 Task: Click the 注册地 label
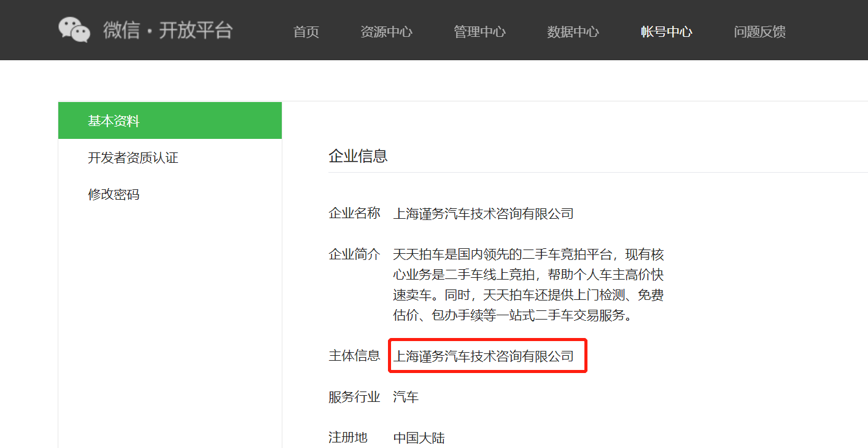point(348,438)
